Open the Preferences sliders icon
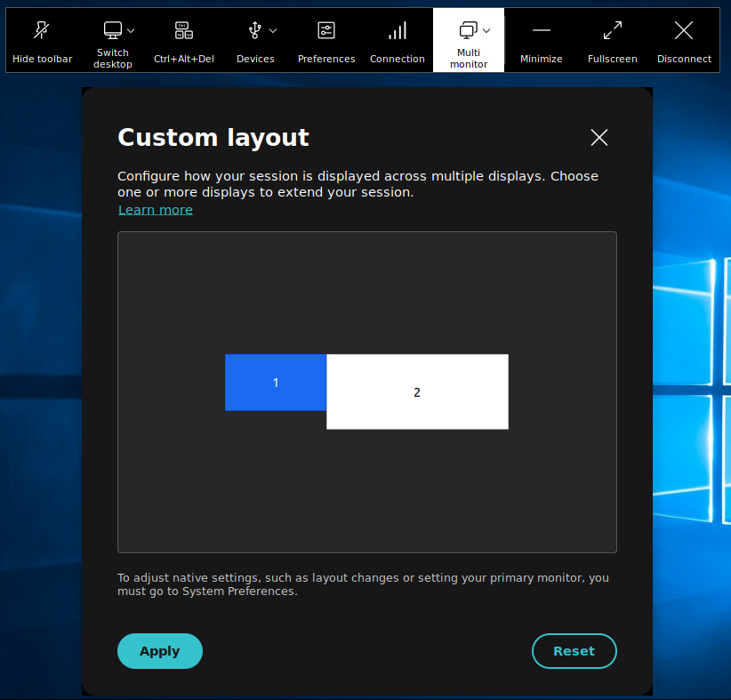 pyautogui.click(x=326, y=31)
